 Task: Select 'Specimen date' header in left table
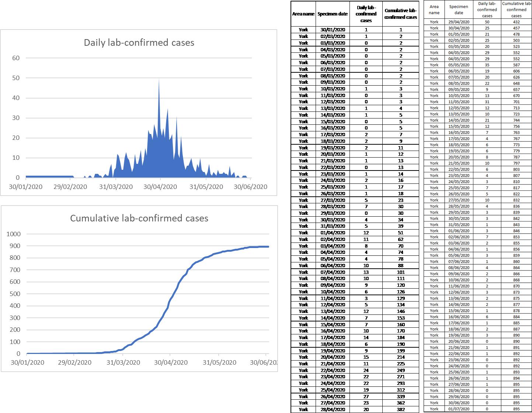point(333,14)
